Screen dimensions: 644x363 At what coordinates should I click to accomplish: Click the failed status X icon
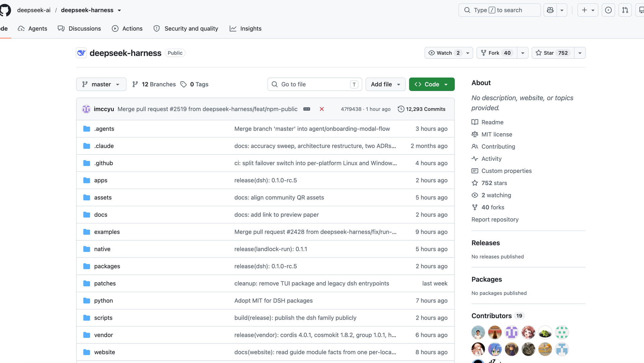(322, 109)
